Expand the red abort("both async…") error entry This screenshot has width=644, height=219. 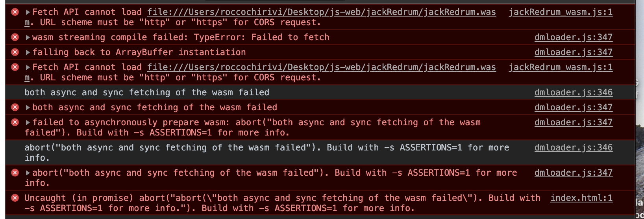tap(28, 173)
